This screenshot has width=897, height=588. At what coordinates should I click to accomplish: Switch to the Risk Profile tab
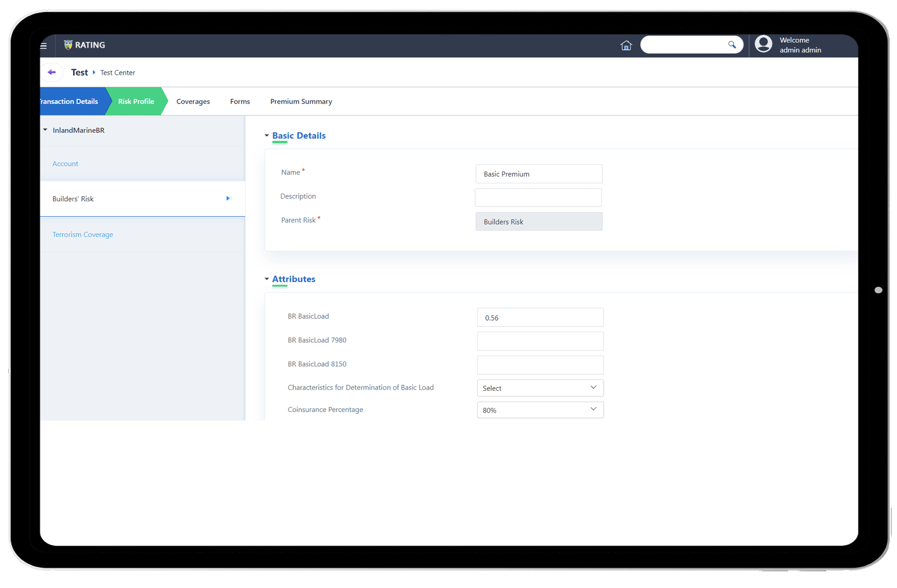click(136, 101)
